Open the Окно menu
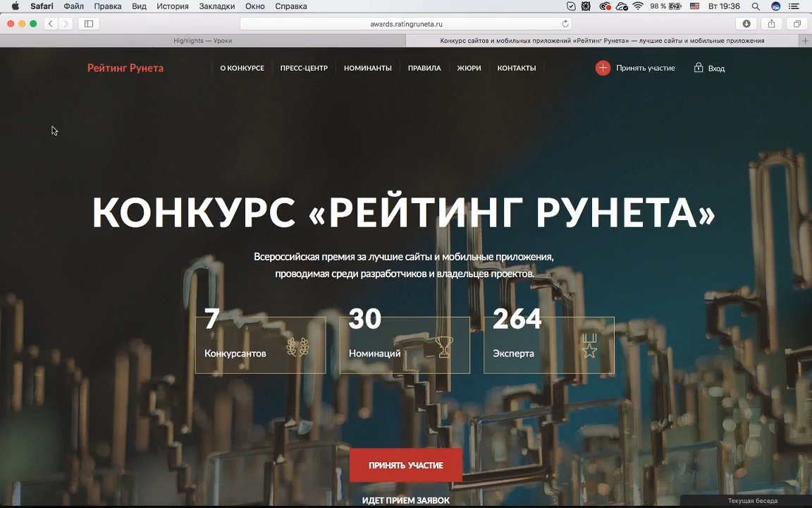 point(254,6)
